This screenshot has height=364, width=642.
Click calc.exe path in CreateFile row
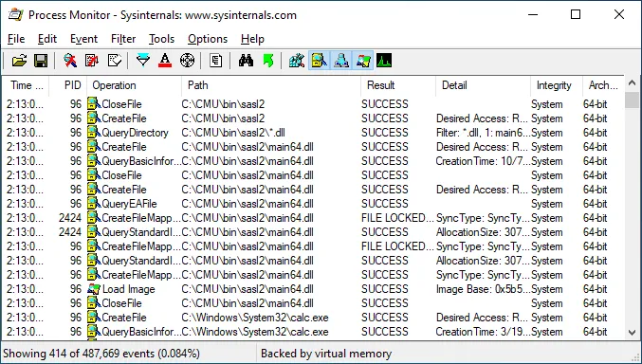pyautogui.click(x=255, y=318)
